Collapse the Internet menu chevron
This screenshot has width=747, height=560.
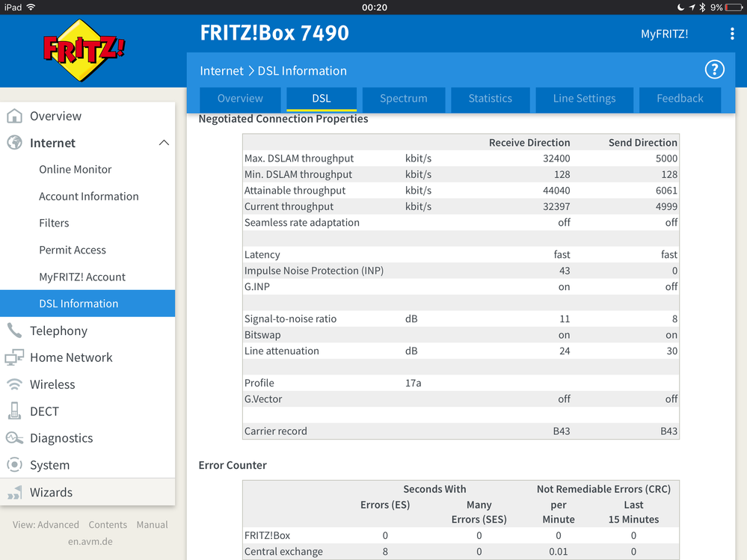coord(164,142)
